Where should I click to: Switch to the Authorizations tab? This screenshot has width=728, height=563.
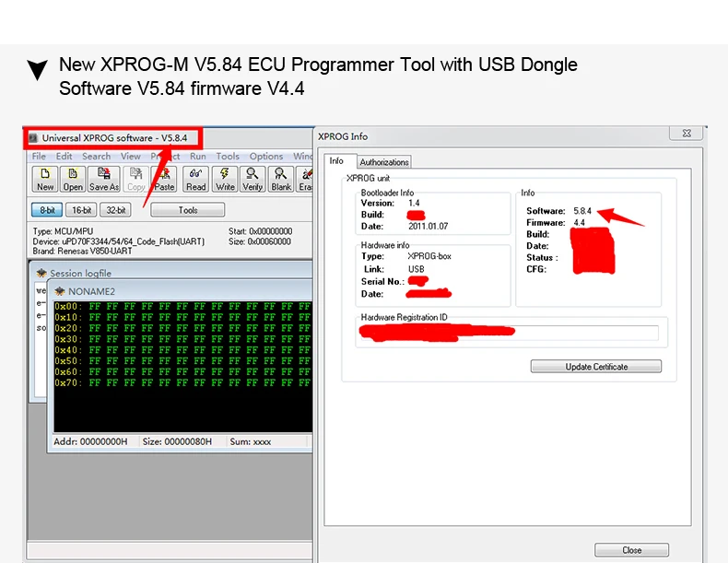click(x=384, y=162)
